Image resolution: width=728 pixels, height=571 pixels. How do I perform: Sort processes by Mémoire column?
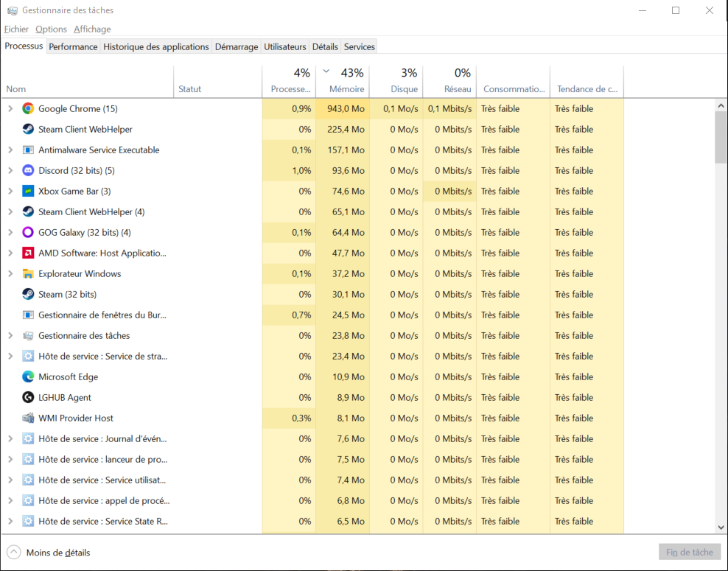click(x=346, y=88)
